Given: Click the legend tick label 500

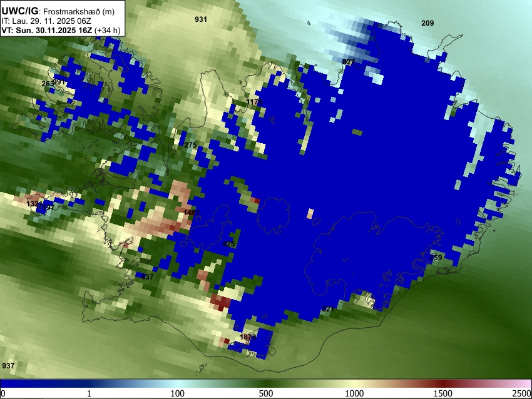Looking at the screenshot, I should click(x=266, y=393).
